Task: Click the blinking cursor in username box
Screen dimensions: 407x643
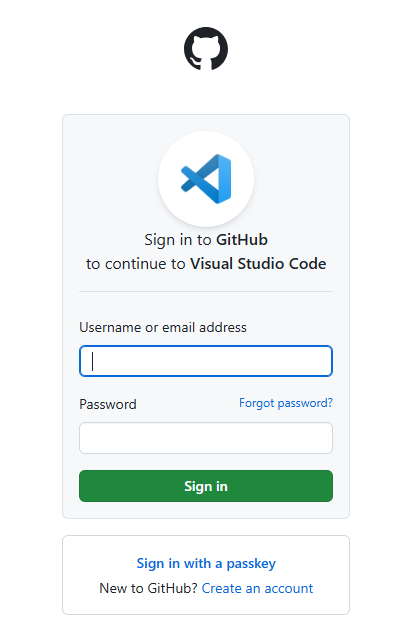Action: click(93, 361)
